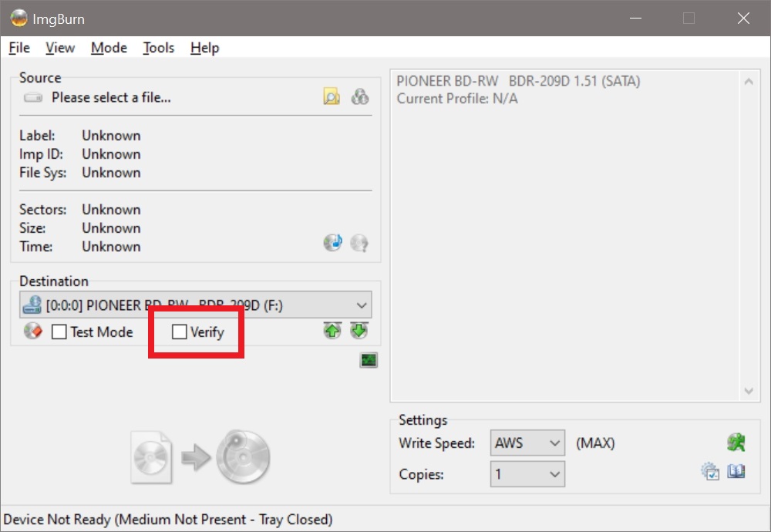771x532 pixels.
Task: Open the Write Speed AWS dropdown
Action: pyautogui.click(x=527, y=443)
